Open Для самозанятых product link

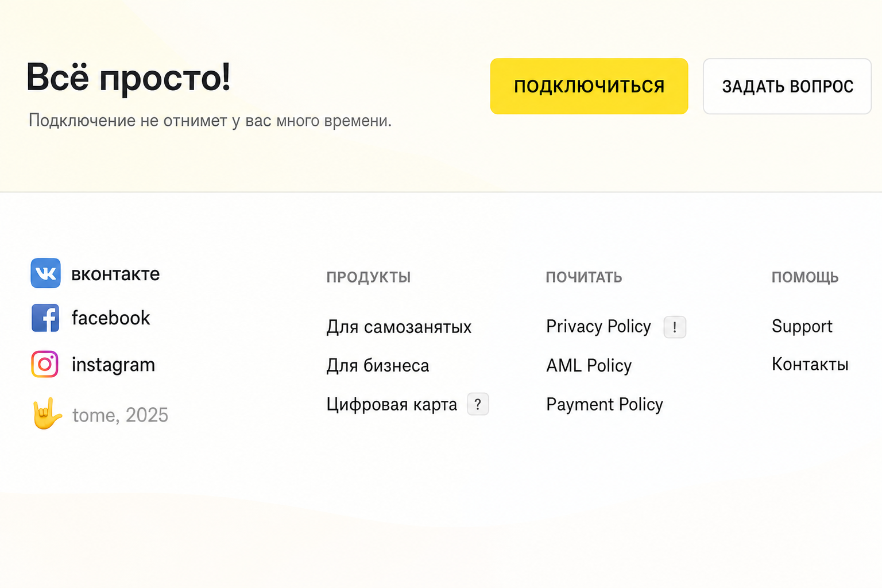(399, 327)
